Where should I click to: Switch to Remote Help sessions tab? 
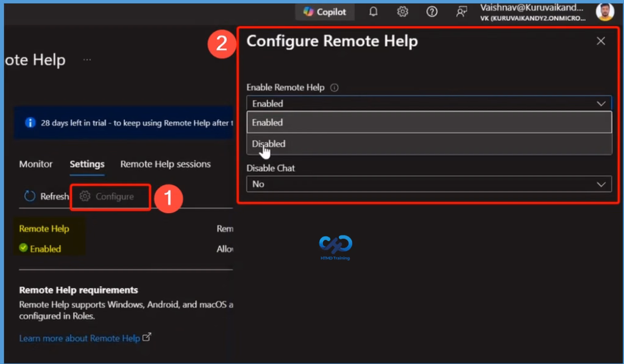166,164
